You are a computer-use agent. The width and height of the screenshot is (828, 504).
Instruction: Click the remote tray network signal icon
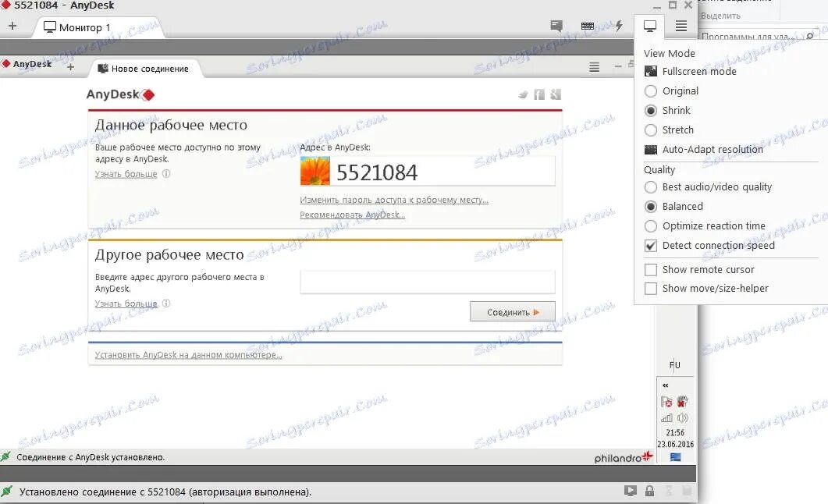tap(666, 418)
